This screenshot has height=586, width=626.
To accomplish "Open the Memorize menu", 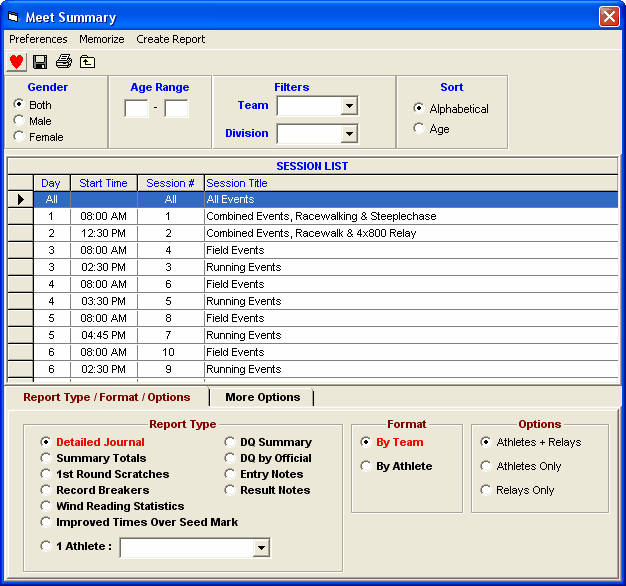I will click(x=102, y=39).
